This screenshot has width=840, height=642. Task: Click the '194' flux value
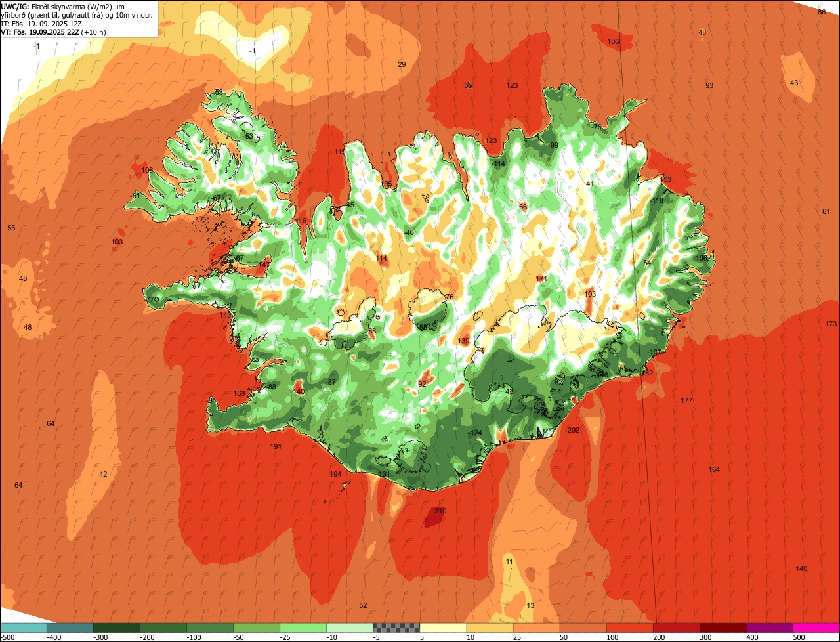coord(335,474)
